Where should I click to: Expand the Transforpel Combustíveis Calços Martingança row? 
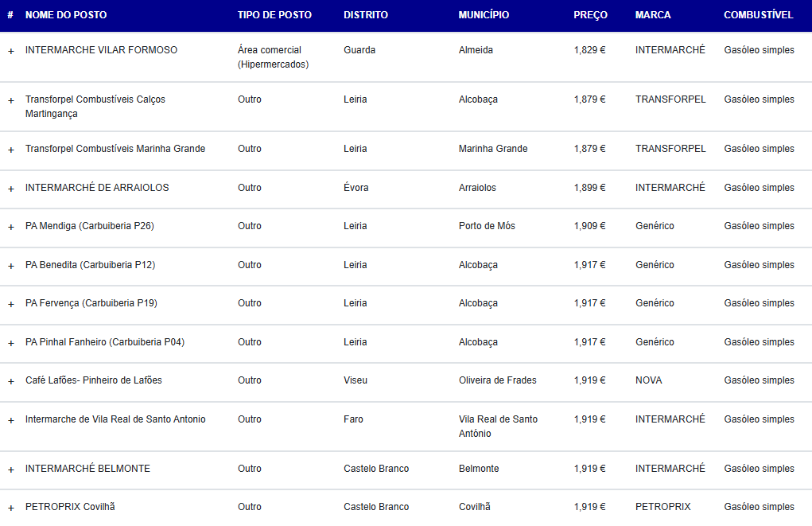click(x=11, y=100)
